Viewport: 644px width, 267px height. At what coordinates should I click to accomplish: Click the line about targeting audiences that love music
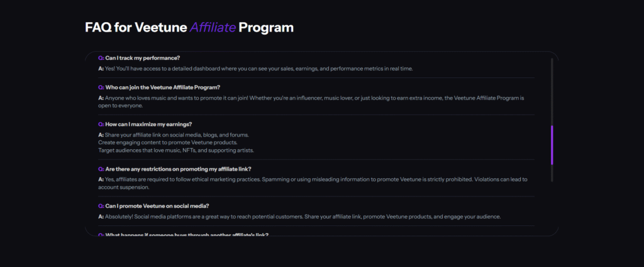click(176, 151)
